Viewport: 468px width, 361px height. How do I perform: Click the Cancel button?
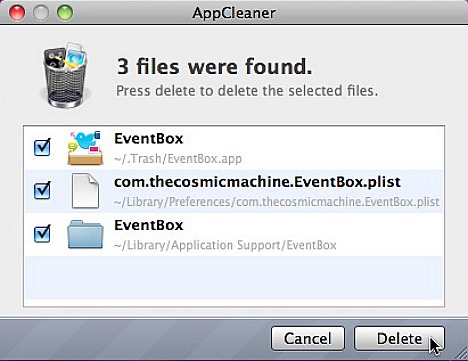(x=307, y=339)
